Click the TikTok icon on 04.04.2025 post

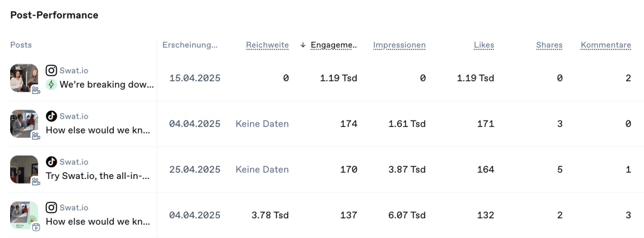pyautogui.click(x=51, y=116)
